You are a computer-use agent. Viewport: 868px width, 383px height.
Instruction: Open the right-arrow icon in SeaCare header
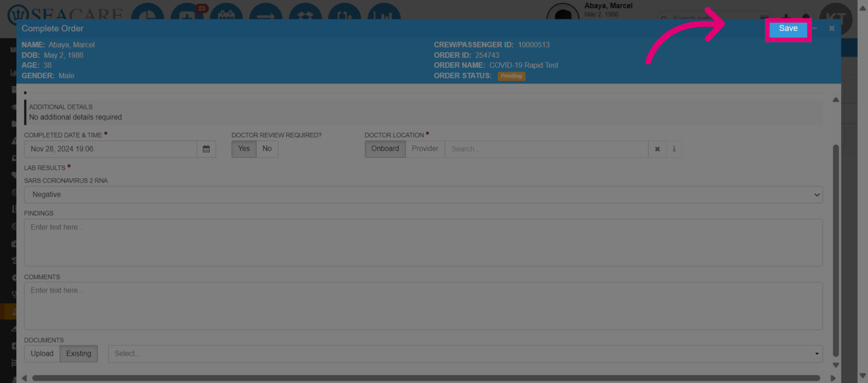[266, 12]
